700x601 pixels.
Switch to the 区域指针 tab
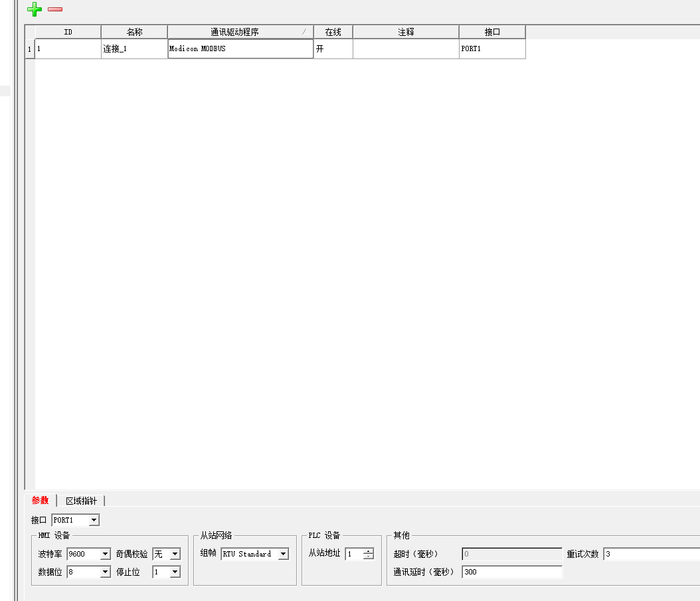click(x=81, y=501)
